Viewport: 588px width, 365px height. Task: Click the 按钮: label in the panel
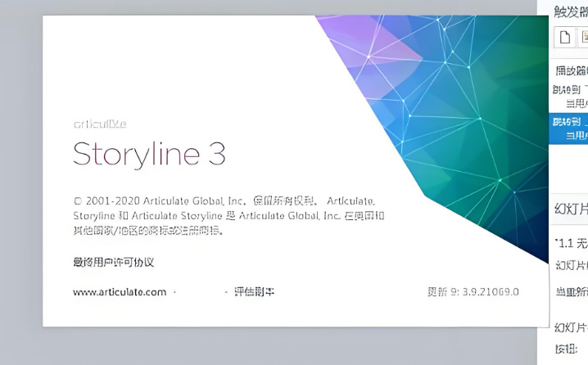point(566,349)
